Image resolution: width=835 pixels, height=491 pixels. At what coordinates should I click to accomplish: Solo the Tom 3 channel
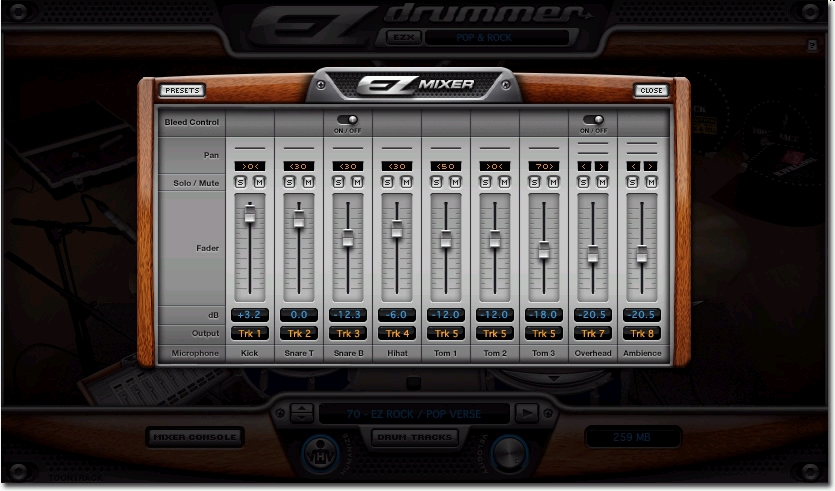click(534, 183)
